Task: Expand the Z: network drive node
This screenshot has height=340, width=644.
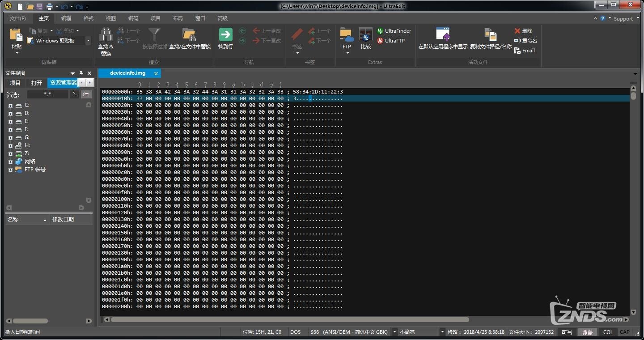Action: click(10, 153)
